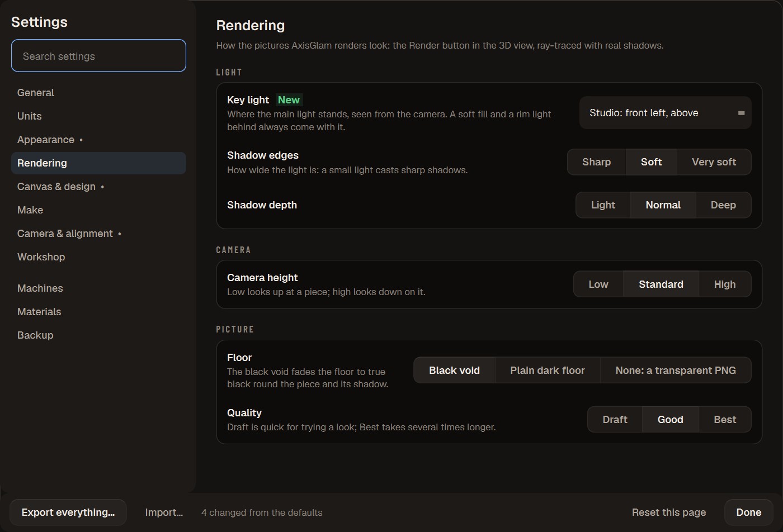This screenshot has width=783, height=532.
Task: Click the Camera height label
Action: click(x=262, y=278)
